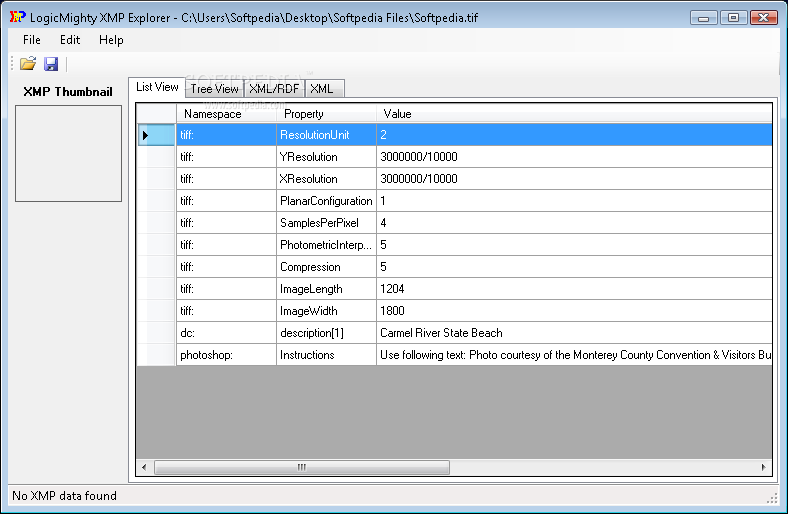Image resolution: width=788 pixels, height=514 pixels.
Task: Select the YResolution property cell
Action: 326,157
